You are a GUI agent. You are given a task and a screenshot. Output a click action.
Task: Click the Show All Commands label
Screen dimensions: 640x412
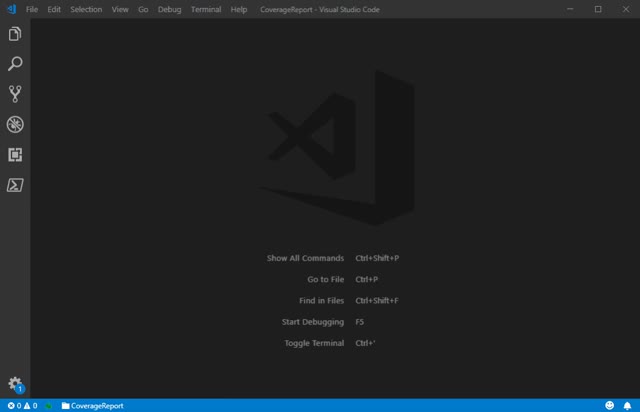tap(305, 258)
